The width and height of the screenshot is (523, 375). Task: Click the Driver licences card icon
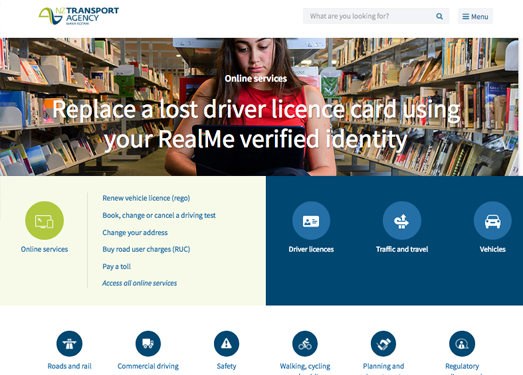click(x=311, y=221)
